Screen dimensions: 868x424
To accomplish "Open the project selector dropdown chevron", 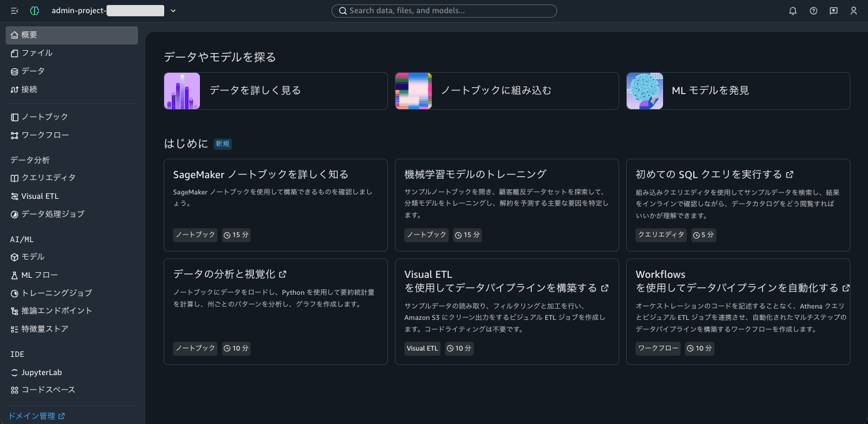I will [173, 11].
